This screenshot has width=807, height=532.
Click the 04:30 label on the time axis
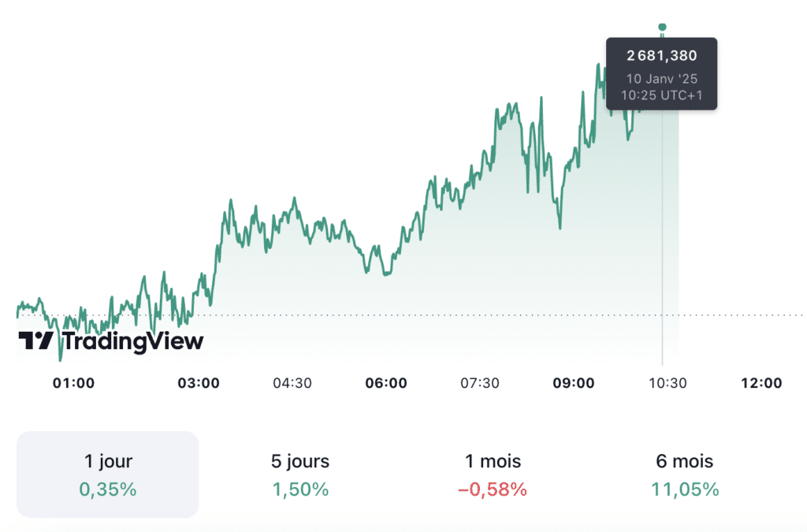tap(292, 384)
